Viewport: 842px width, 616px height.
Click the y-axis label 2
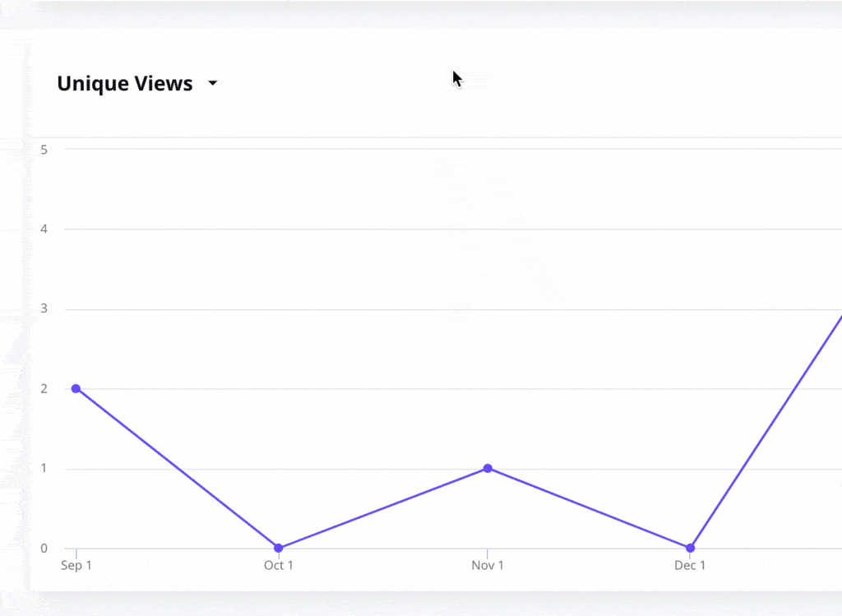(44, 389)
